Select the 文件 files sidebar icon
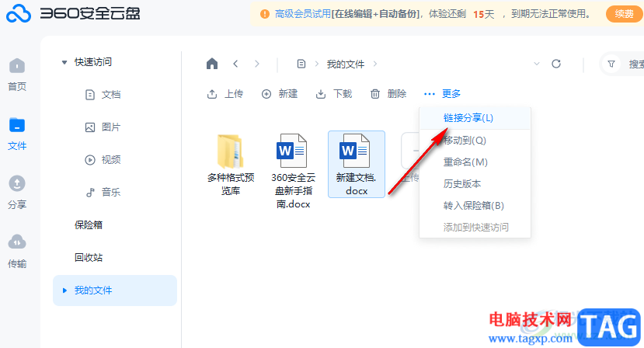Screen dimensions: 644x348 (x=17, y=134)
